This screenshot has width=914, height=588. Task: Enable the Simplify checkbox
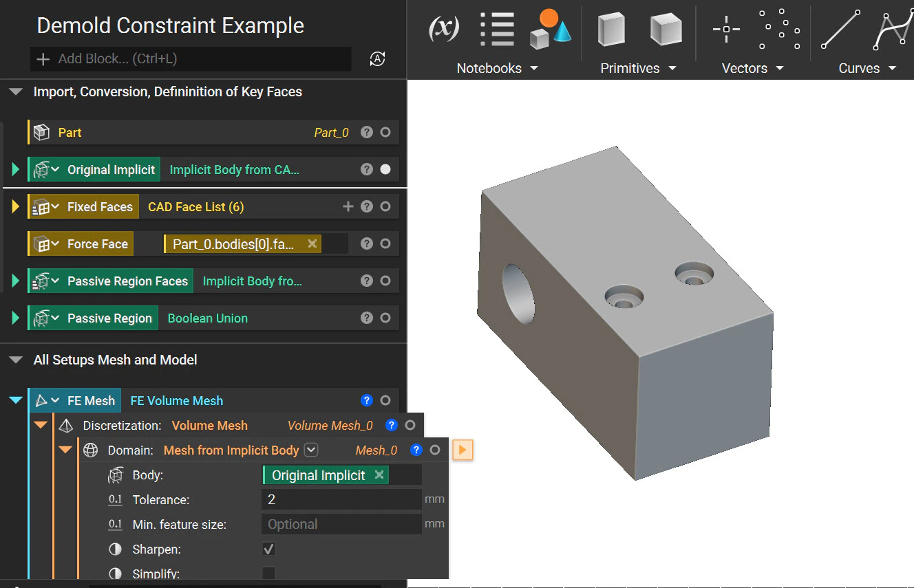(268, 574)
